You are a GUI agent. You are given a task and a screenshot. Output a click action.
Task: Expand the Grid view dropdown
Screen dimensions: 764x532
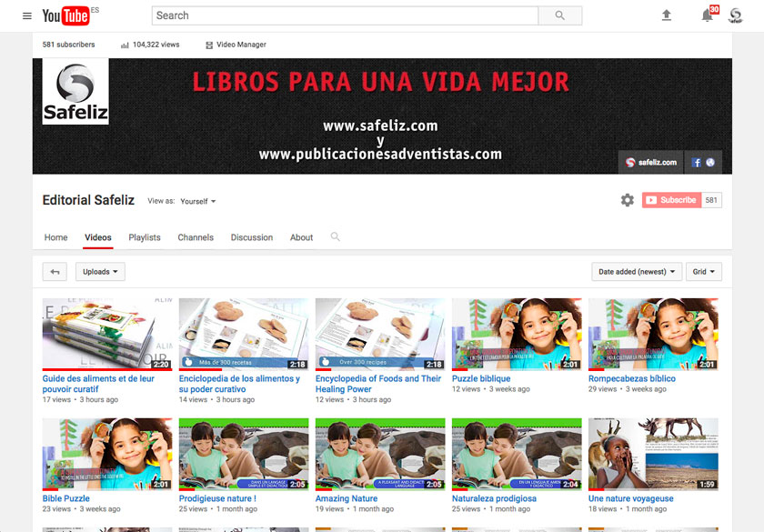(x=703, y=272)
